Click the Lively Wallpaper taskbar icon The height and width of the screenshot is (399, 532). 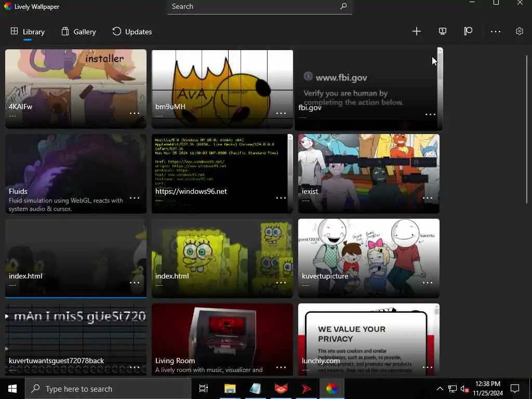[332, 389]
